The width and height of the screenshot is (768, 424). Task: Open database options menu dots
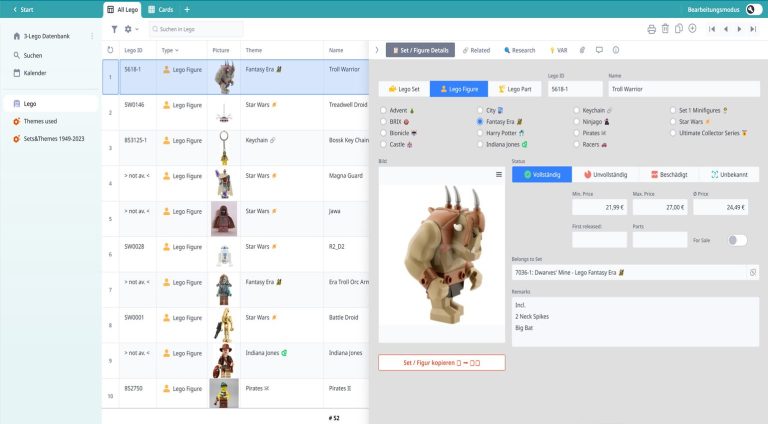(92, 36)
